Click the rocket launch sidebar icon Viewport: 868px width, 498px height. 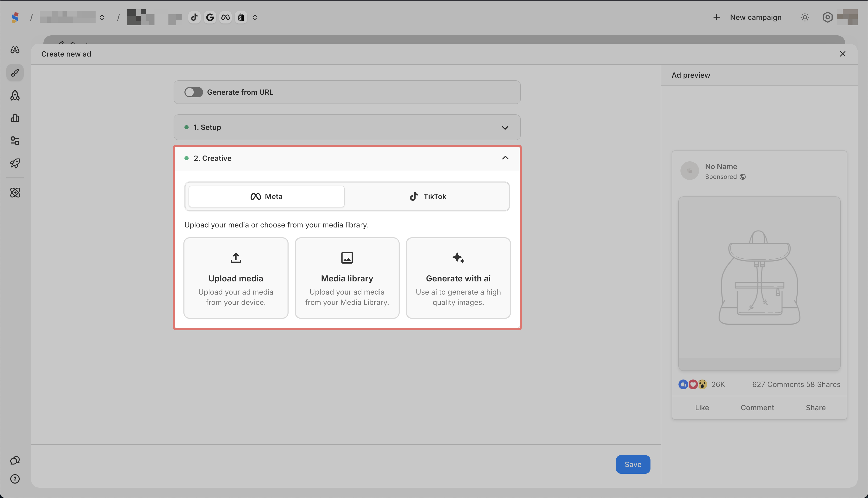(15, 163)
